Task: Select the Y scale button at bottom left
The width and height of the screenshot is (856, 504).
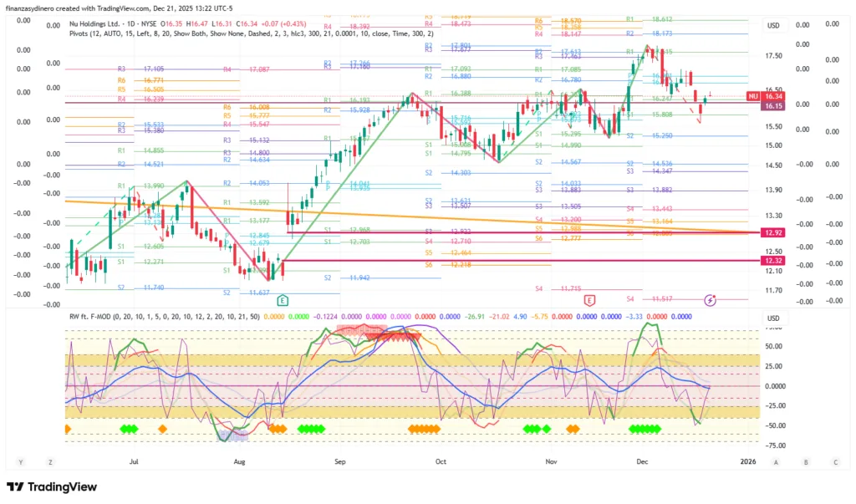Action: pos(19,461)
